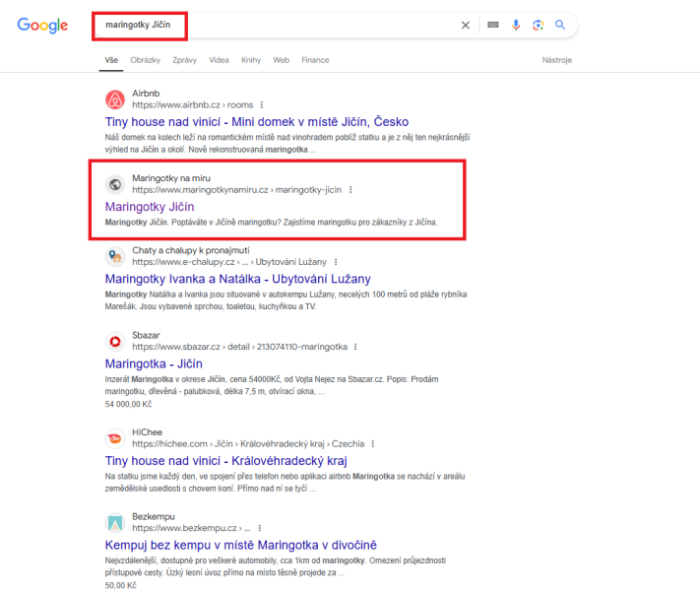Click the hichee.com Jičín breadcrumb URL
700x591 pixels.
(x=248, y=443)
